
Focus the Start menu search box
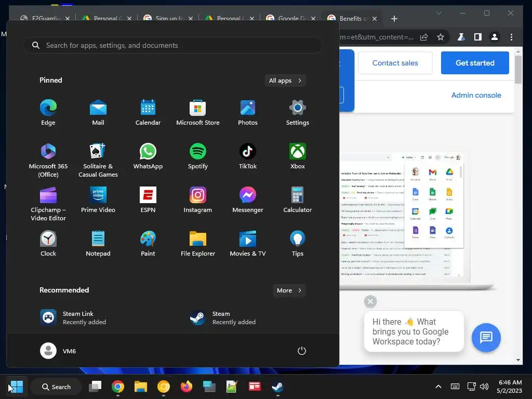pyautogui.click(x=172, y=45)
